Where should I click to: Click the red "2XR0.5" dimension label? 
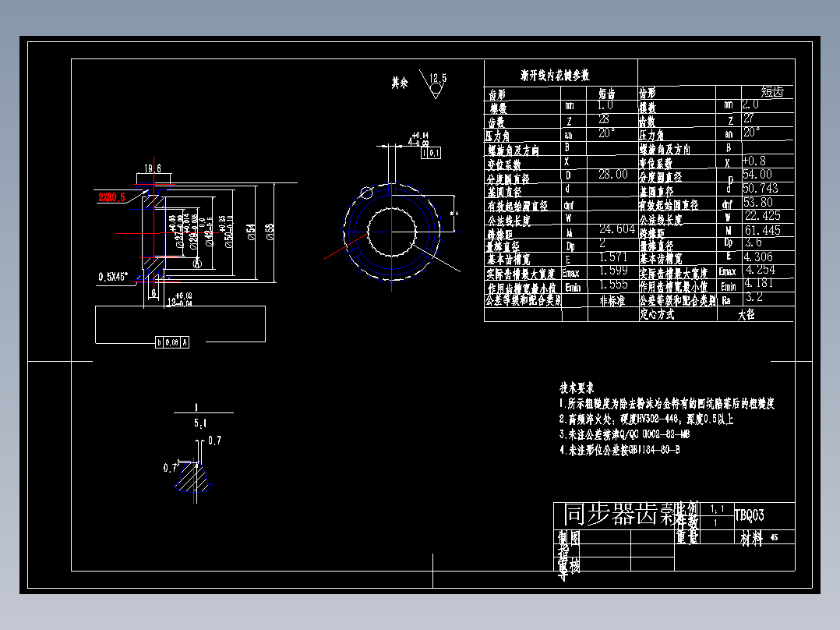111,197
